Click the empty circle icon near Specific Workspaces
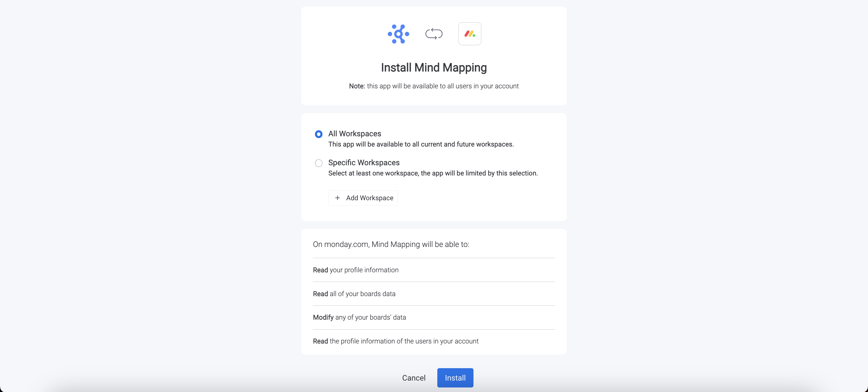The width and height of the screenshot is (868, 392). tap(318, 163)
